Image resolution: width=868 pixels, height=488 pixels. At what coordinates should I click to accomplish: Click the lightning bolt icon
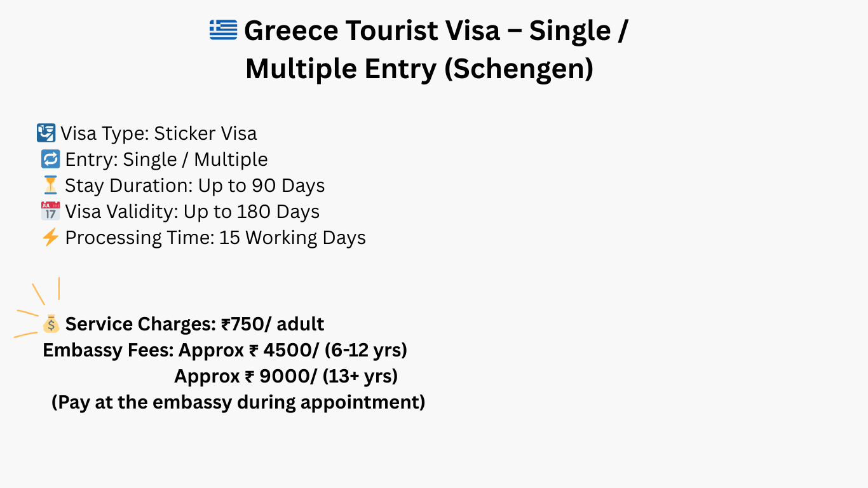[50, 238]
